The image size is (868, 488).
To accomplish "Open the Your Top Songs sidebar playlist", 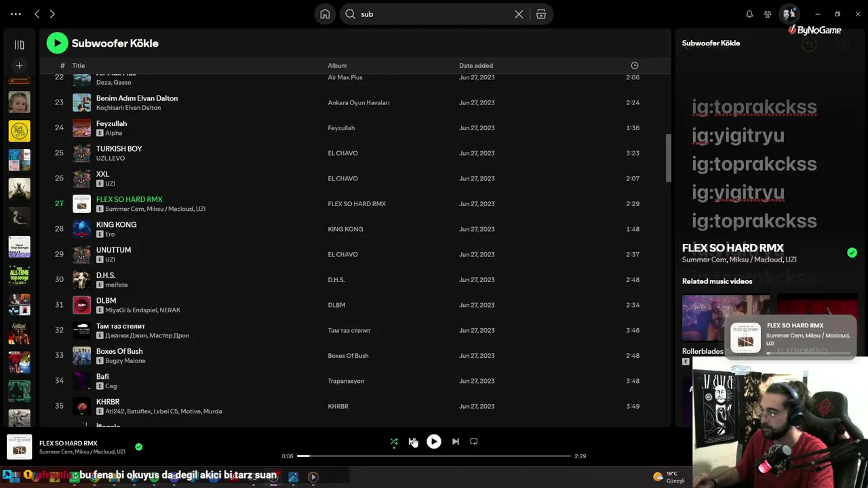I will coord(19,247).
